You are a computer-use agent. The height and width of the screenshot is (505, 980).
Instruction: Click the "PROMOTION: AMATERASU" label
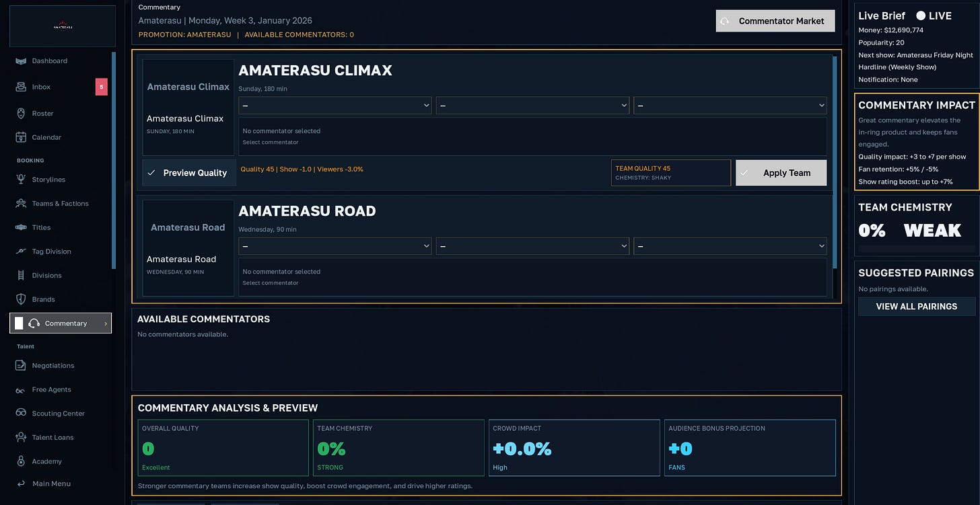[185, 34]
